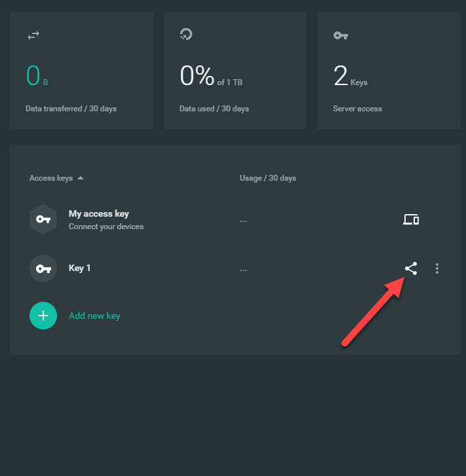Click the share icon for Key 1
466x476 pixels.
411,268
